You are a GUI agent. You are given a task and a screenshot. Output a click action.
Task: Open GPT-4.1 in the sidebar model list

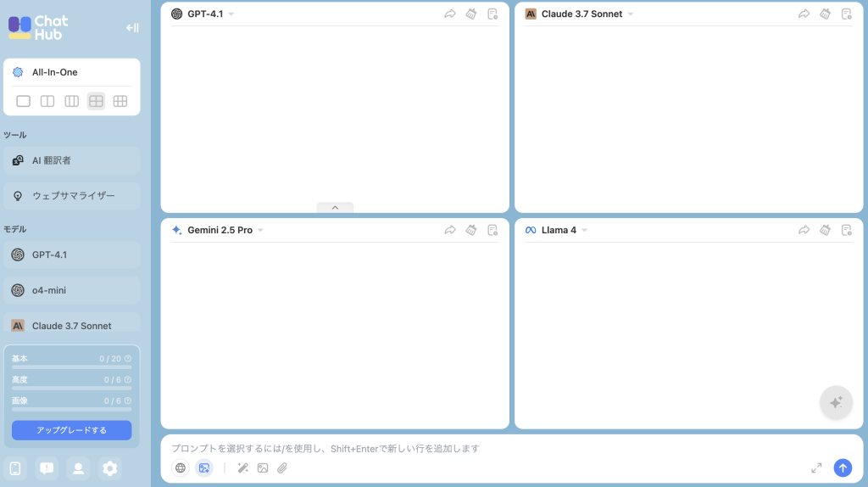(x=72, y=255)
